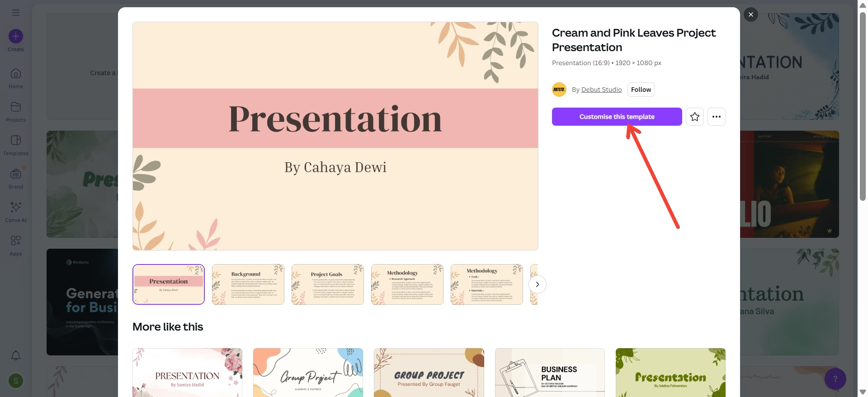Screen dimensions: 868x397
Task: Click the 'Cream and Pink Leaves Project Presentation' title
Action: [634, 40]
